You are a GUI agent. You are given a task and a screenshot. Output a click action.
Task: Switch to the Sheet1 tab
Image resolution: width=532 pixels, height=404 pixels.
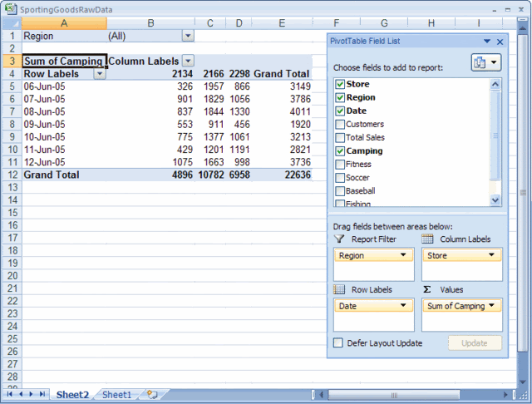(x=116, y=395)
